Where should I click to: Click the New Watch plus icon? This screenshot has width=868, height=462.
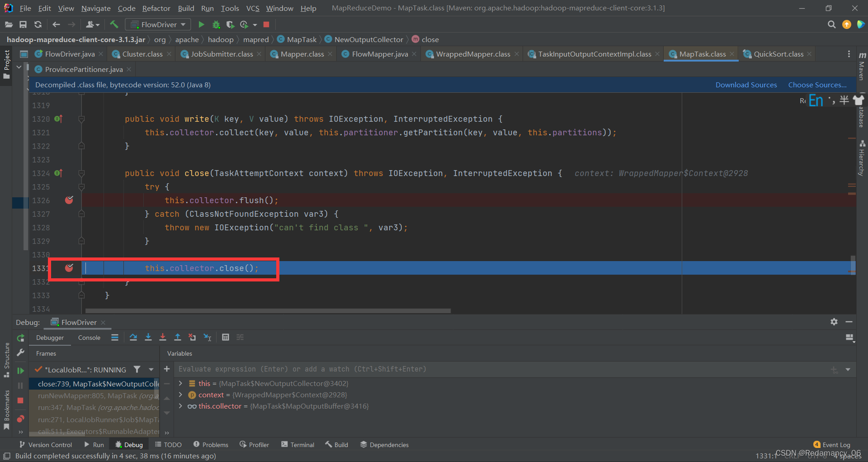(x=167, y=369)
